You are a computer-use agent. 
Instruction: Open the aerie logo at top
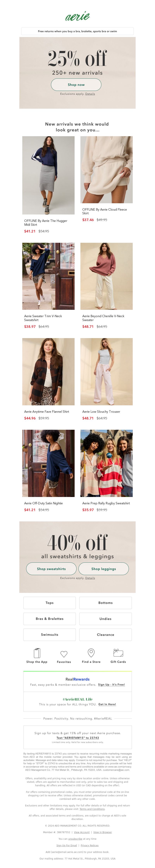[x=77, y=16]
